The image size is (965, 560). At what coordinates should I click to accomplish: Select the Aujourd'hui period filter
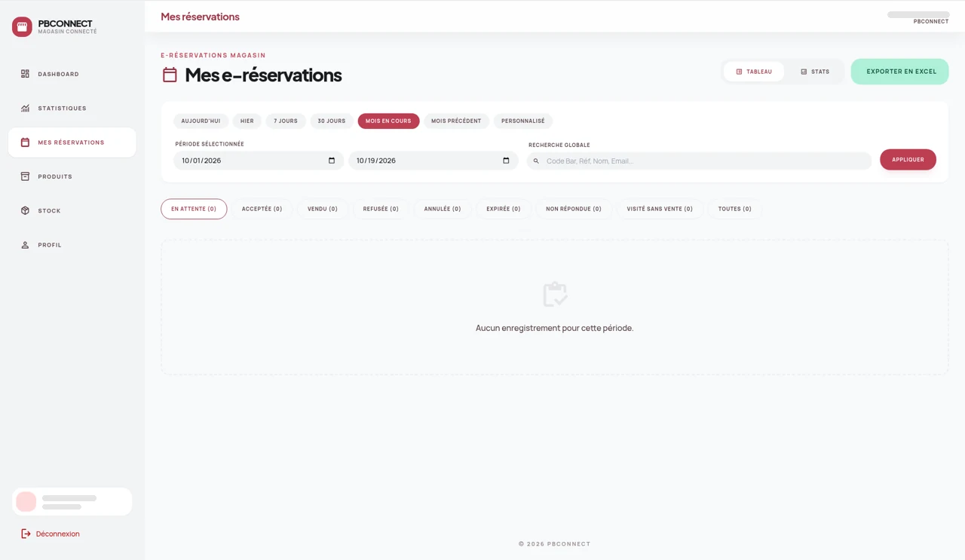click(201, 121)
